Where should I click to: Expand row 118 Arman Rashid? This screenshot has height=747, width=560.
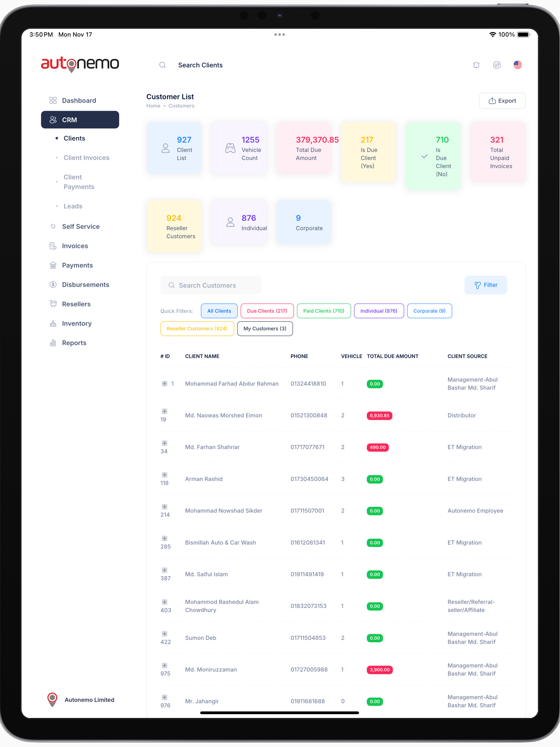click(165, 475)
